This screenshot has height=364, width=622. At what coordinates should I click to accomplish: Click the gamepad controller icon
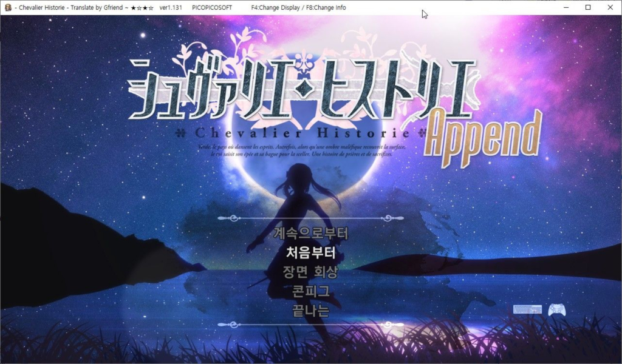click(x=556, y=309)
